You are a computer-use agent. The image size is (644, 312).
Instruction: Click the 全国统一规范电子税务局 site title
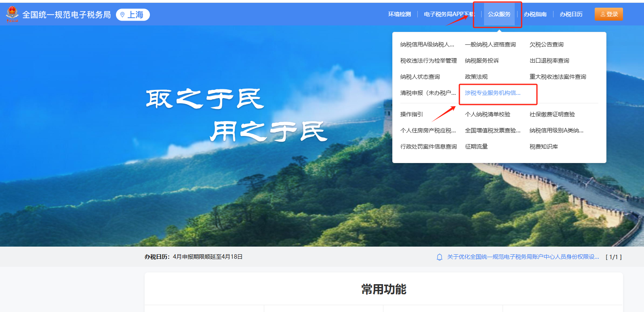tap(66, 15)
